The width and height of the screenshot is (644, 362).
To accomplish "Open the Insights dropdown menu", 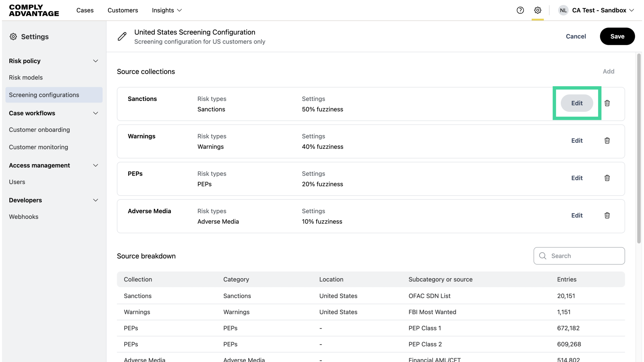I will click(167, 10).
